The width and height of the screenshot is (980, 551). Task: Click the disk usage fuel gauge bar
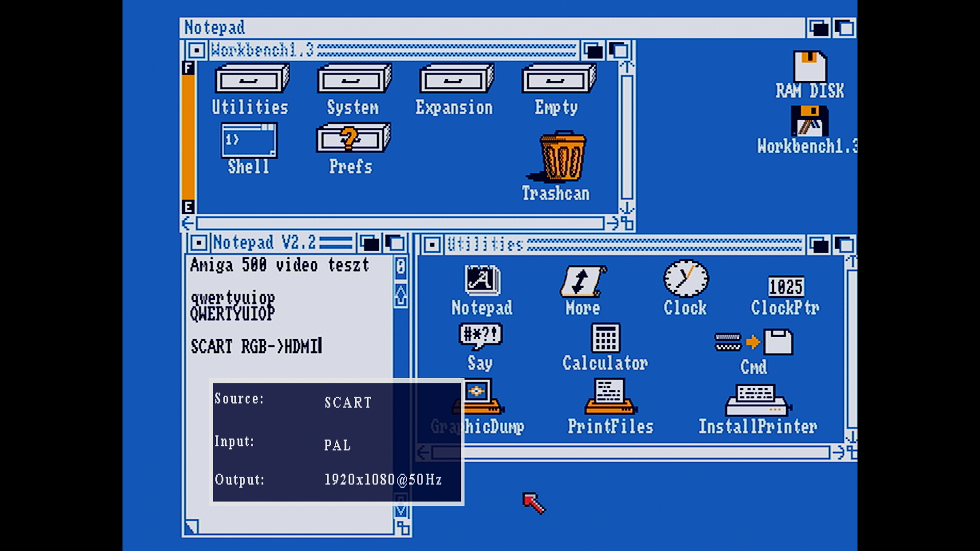point(188,137)
